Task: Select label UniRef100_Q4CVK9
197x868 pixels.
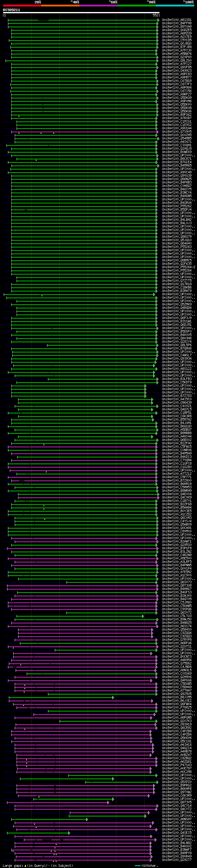Action: pyautogui.click(x=176, y=497)
